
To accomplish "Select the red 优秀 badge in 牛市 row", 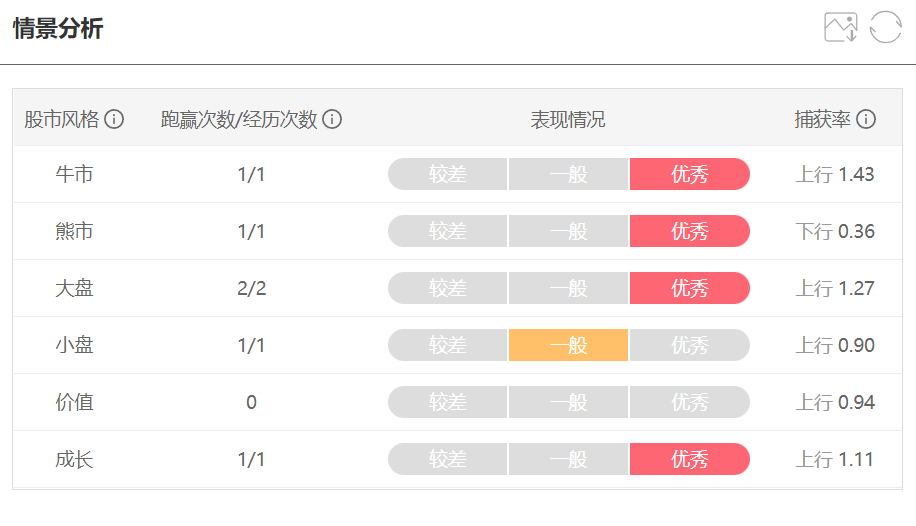I will 689,174.
